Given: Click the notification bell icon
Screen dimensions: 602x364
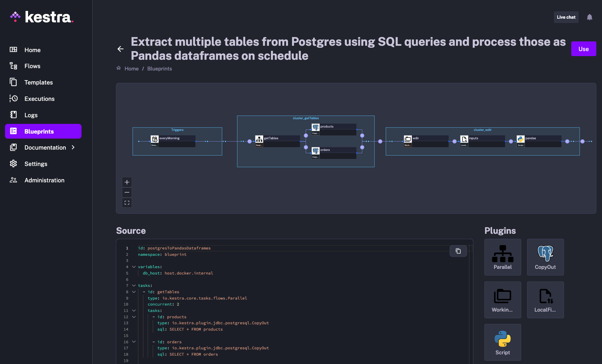Looking at the screenshot, I should pos(590,17).
